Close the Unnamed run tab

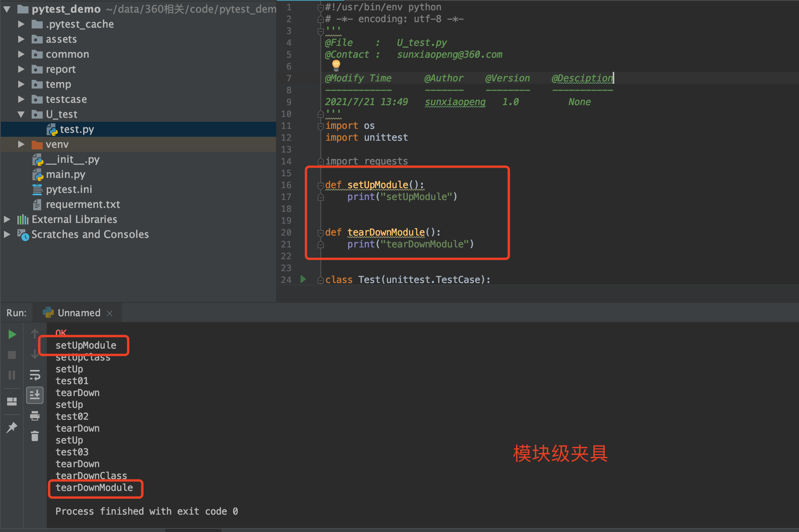pos(110,313)
